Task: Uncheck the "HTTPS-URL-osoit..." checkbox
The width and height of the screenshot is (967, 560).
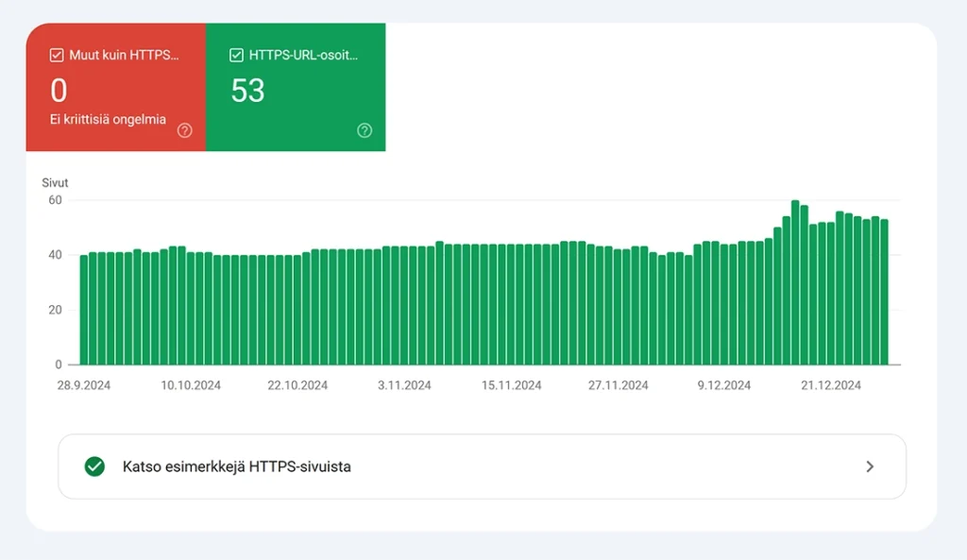Action: [x=236, y=55]
